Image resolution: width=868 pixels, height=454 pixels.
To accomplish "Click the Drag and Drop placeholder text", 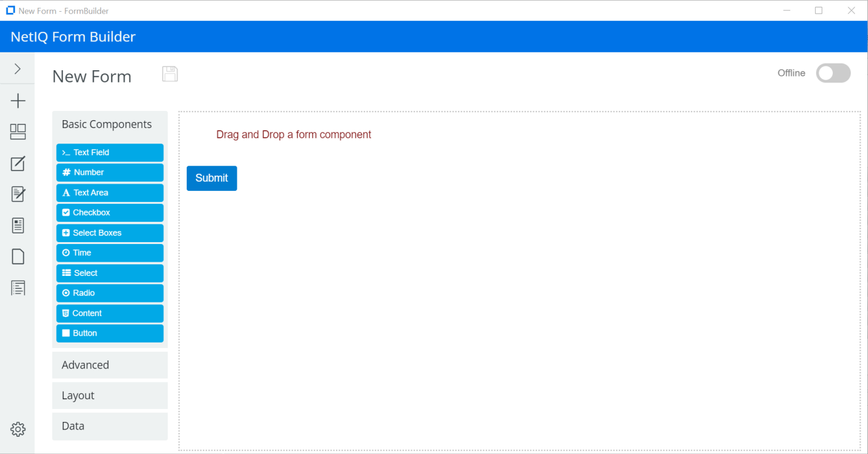I will [x=293, y=134].
